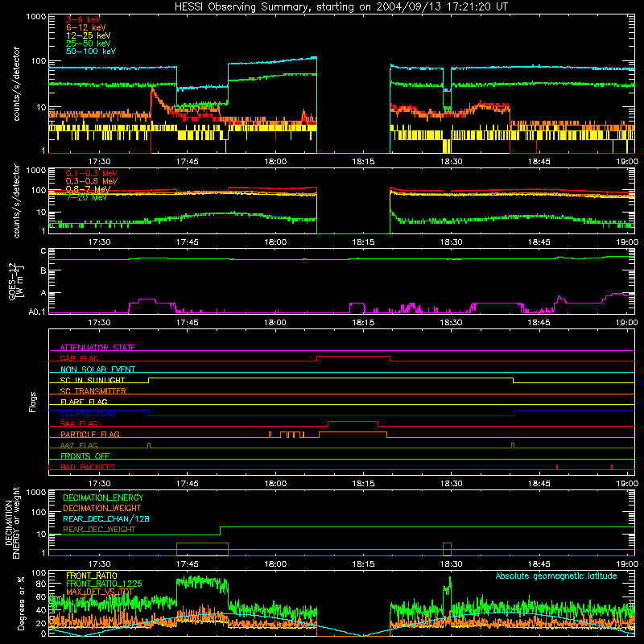Select the FRONTS_OFF flag label
The height and width of the screenshot is (644, 644).
[x=85, y=456]
